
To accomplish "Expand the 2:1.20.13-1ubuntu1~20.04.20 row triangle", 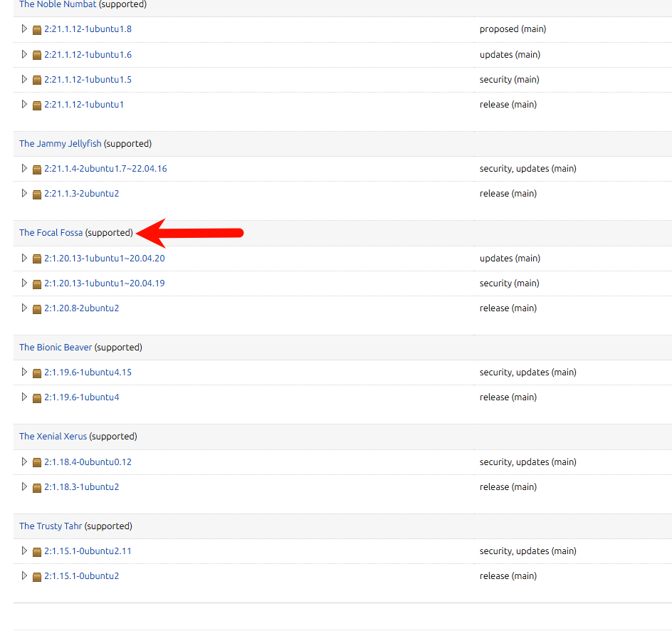I will click(x=24, y=258).
